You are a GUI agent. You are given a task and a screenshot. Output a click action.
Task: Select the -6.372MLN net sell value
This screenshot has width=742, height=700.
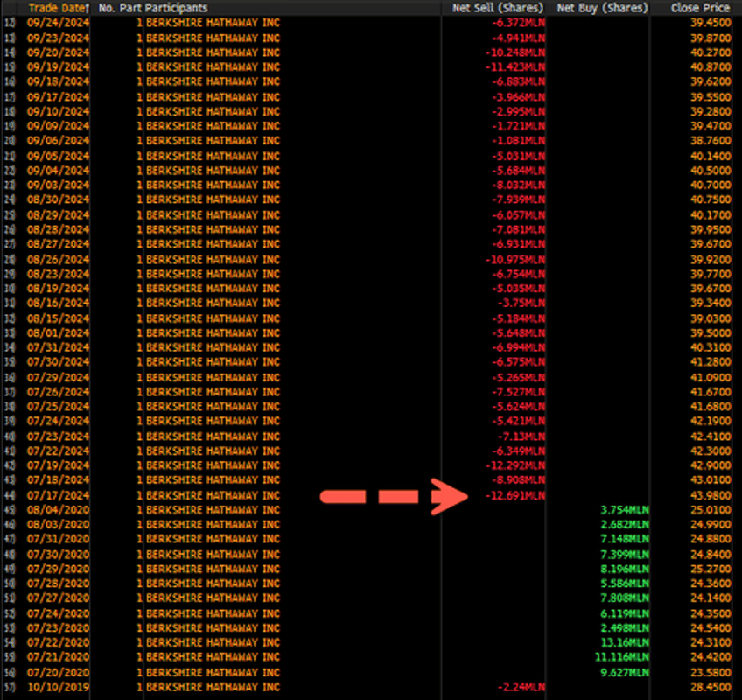point(518,23)
